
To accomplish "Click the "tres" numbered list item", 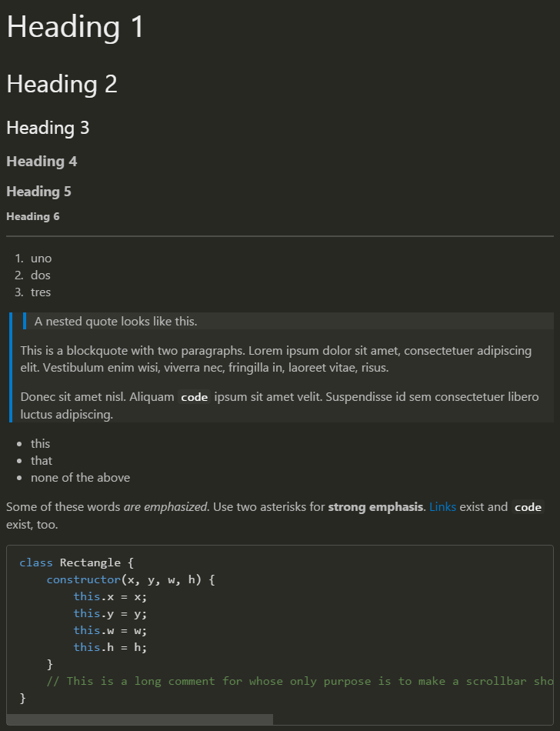I will pos(41,292).
